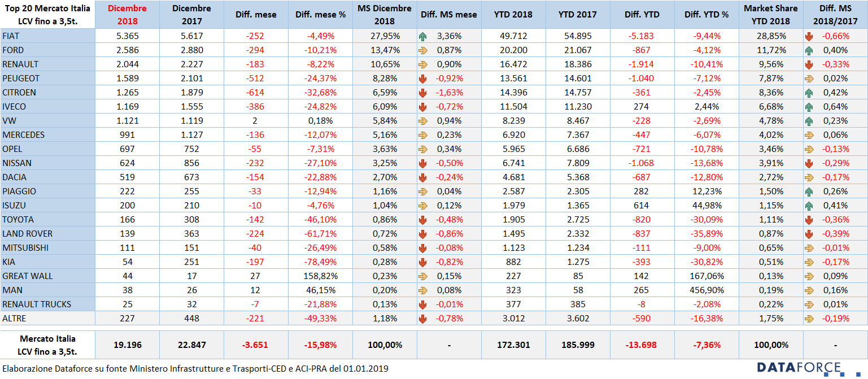The width and height of the screenshot is (868, 379).
Task: Select the RENAULT TRUCKS row label
Action: (x=47, y=304)
